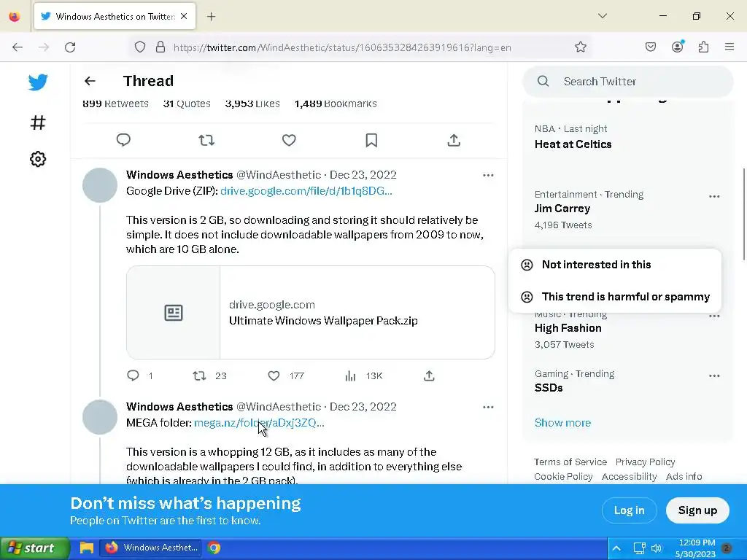Open the mega.nz folder link
This screenshot has height=560, width=747.
[259, 423]
